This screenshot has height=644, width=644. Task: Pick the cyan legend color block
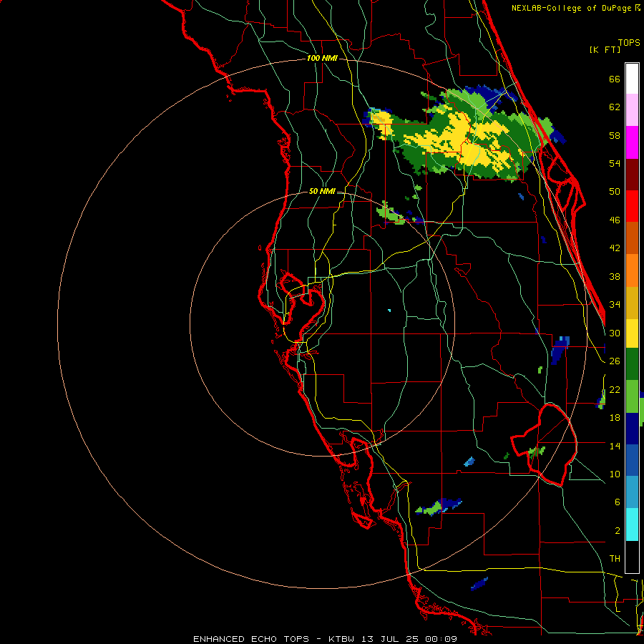point(632,525)
